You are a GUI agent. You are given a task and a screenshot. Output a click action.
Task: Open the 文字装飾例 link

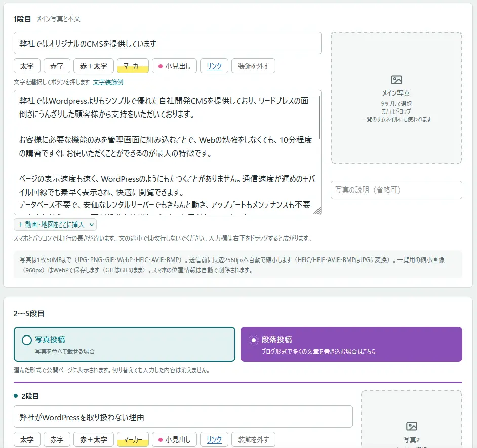(108, 82)
